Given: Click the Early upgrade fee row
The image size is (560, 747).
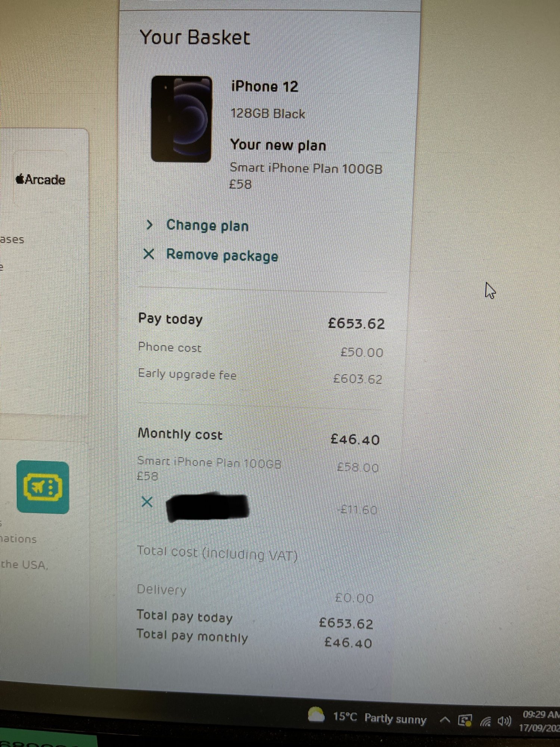Looking at the screenshot, I should pyautogui.click(x=260, y=376).
